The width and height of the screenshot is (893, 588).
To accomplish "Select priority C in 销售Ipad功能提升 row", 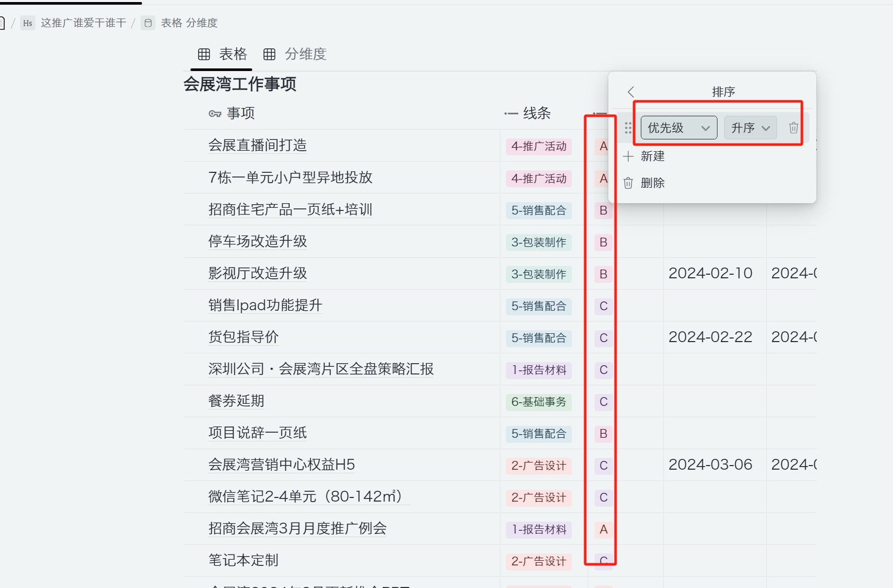I will (x=603, y=306).
